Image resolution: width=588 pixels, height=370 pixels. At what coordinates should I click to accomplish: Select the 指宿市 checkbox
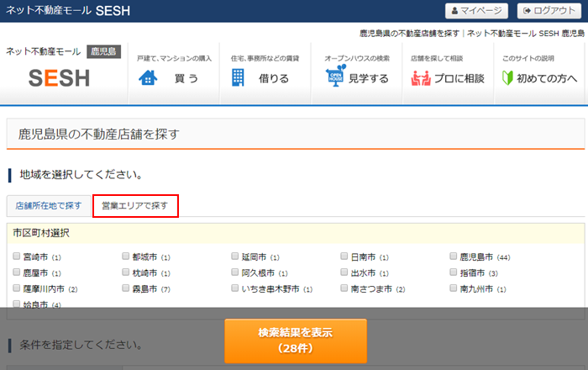coord(454,272)
